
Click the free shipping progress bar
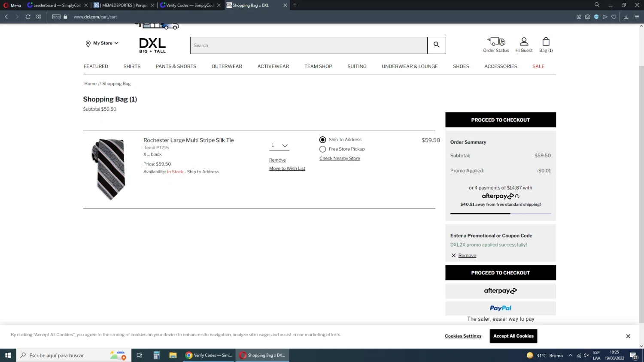[x=501, y=213]
